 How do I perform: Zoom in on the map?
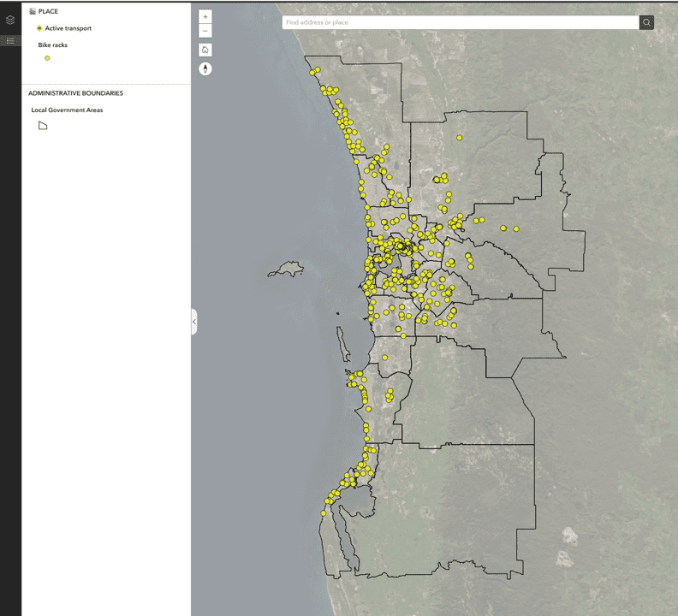[x=205, y=16]
